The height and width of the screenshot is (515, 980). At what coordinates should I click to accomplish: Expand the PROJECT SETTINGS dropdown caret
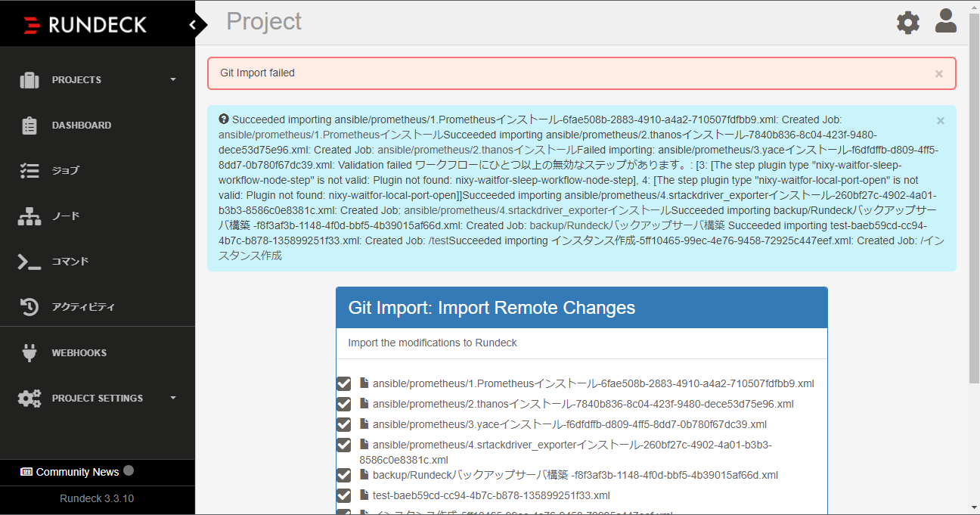pos(173,399)
